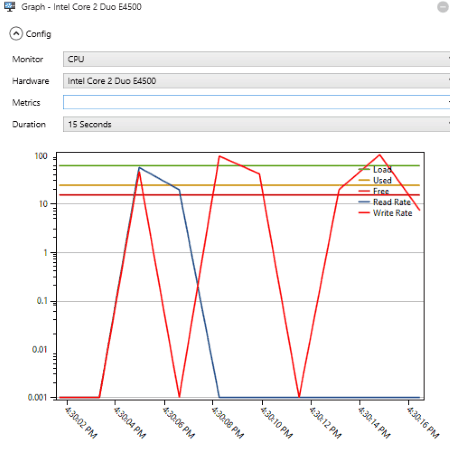Click the Load legend green line marker
Viewport: 450px width, 454px height.
coord(364,170)
